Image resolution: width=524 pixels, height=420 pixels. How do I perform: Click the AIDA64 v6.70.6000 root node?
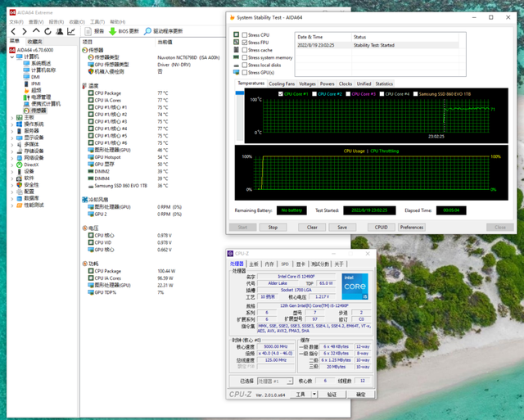tap(31, 50)
